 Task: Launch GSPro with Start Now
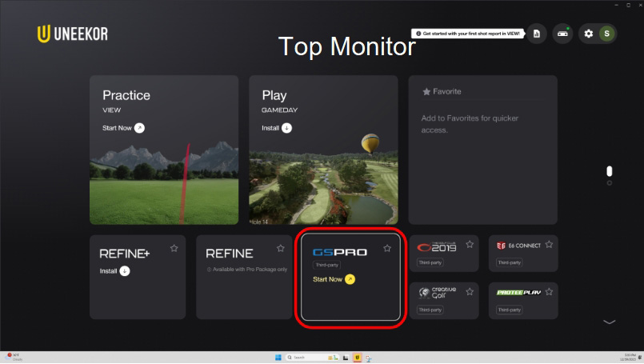pos(334,279)
